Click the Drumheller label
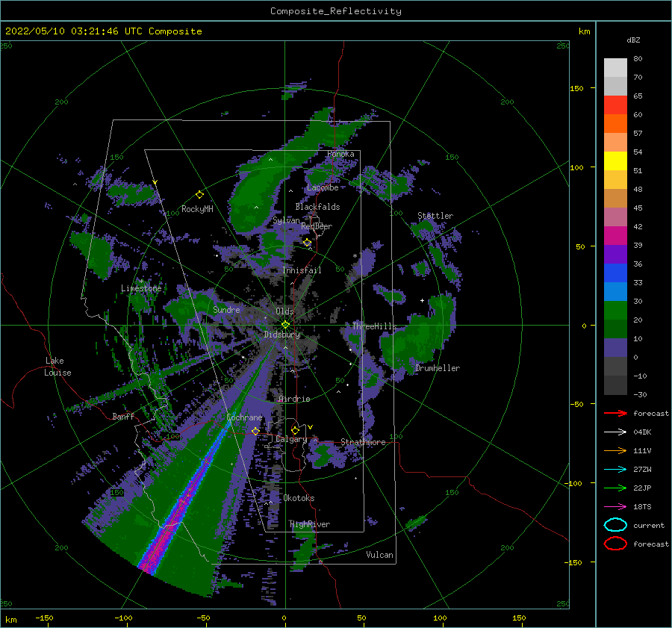 click(x=438, y=368)
